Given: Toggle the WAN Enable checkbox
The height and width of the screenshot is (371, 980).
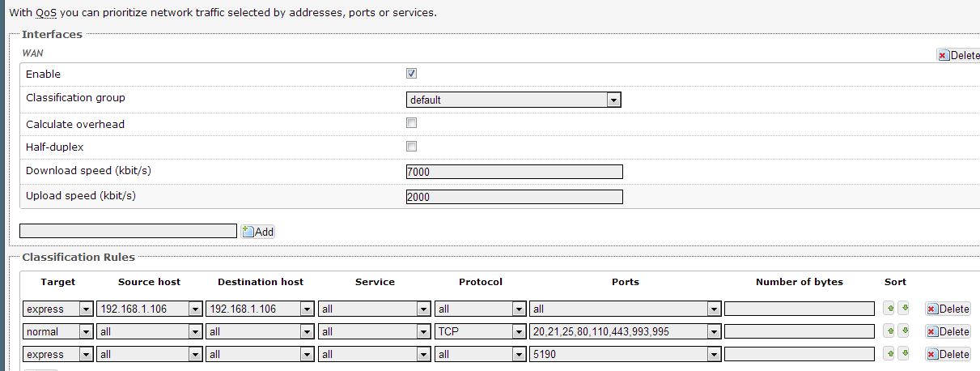Looking at the screenshot, I should click(x=411, y=74).
